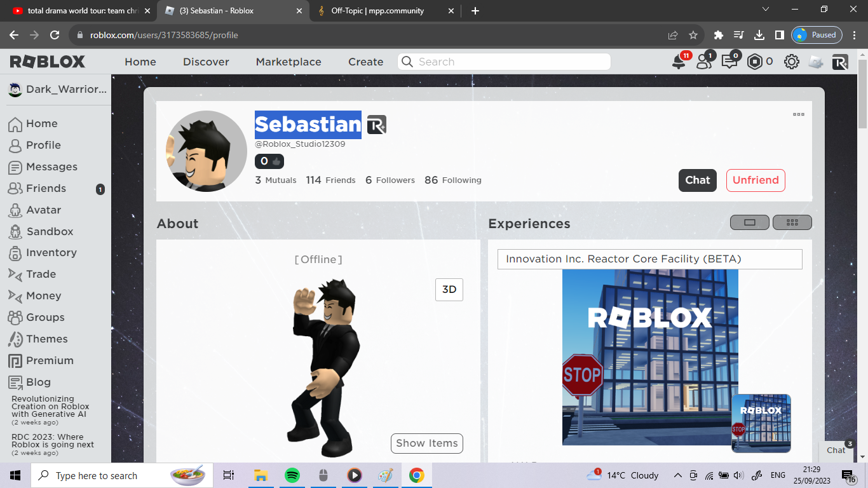868x488 pixels.
Task: Toggle the Chrome side panel
Action: pyautogui.click(x=779, y=35)
